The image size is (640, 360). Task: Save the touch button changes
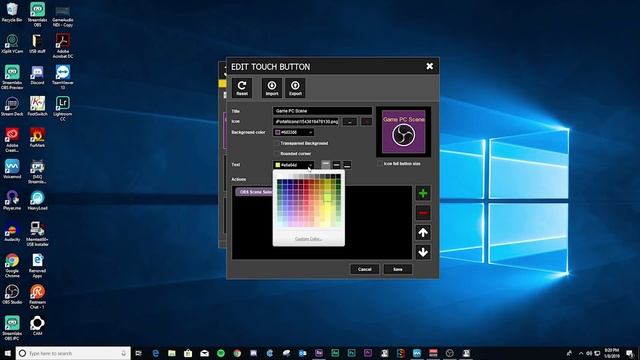click(x=398, y=269)
